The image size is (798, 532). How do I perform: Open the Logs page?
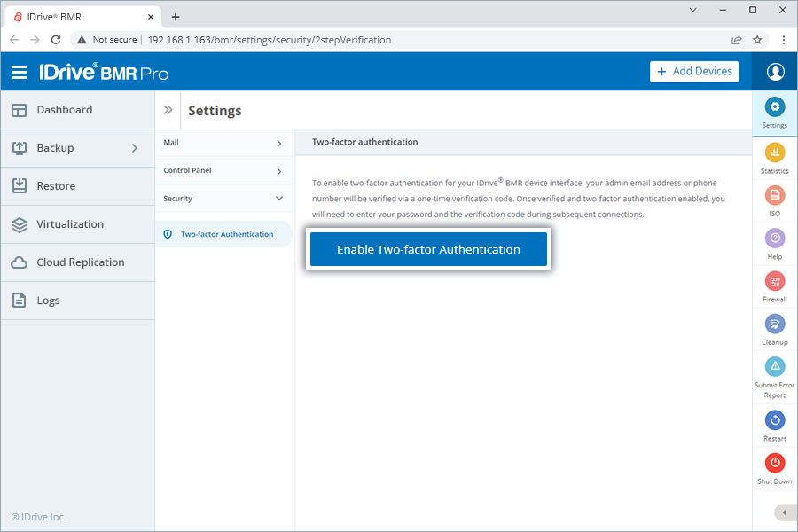(77, 301)
